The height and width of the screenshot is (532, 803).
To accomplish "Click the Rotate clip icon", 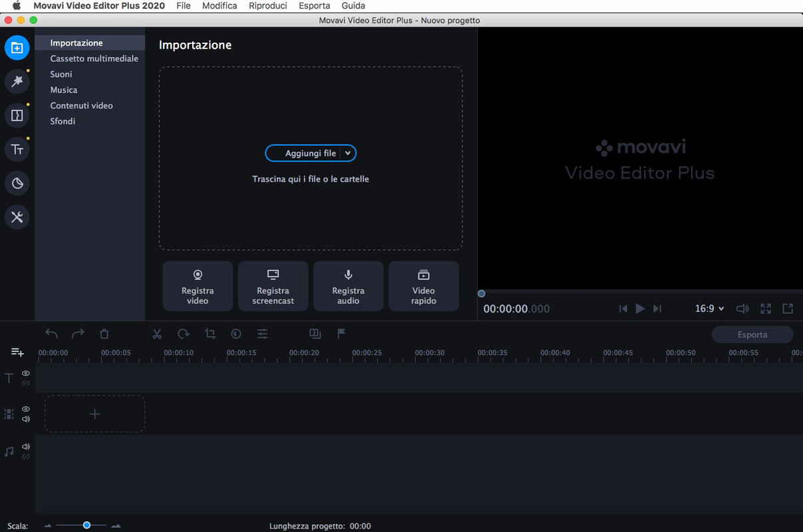I will (184, 334).
